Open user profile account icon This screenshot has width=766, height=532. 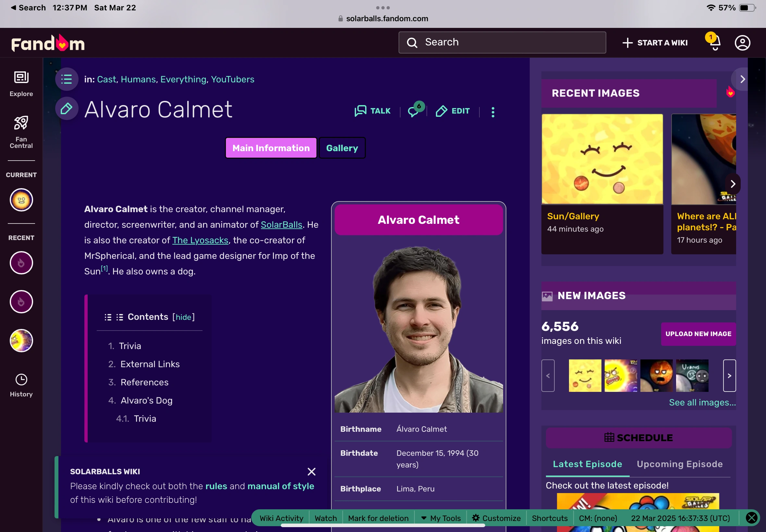pos(742,43)
